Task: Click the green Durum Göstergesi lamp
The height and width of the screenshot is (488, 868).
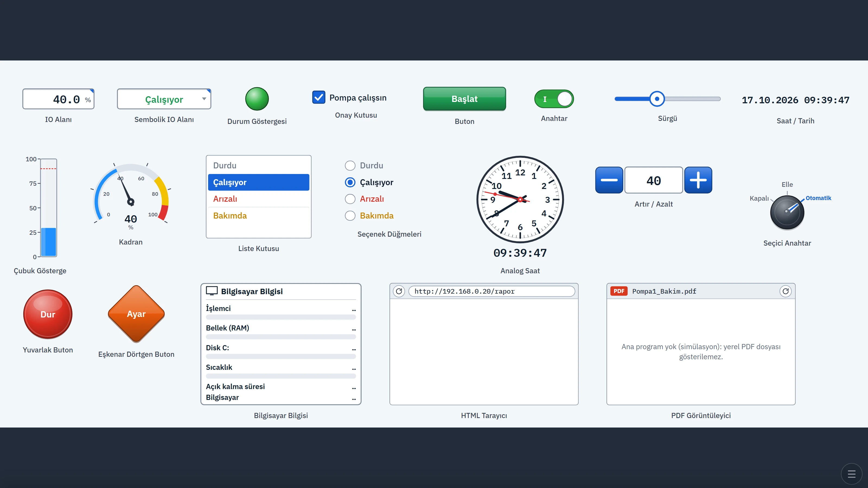Action: pos(257,99)
